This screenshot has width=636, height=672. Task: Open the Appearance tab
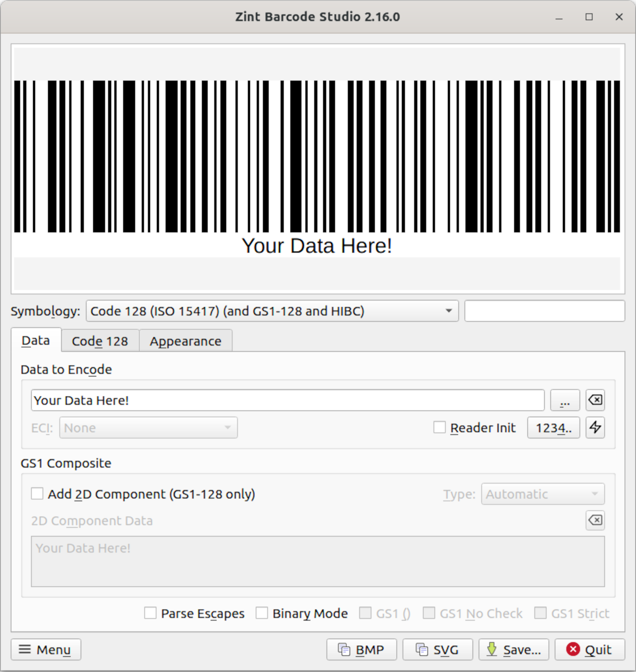(x=185, y=340)
